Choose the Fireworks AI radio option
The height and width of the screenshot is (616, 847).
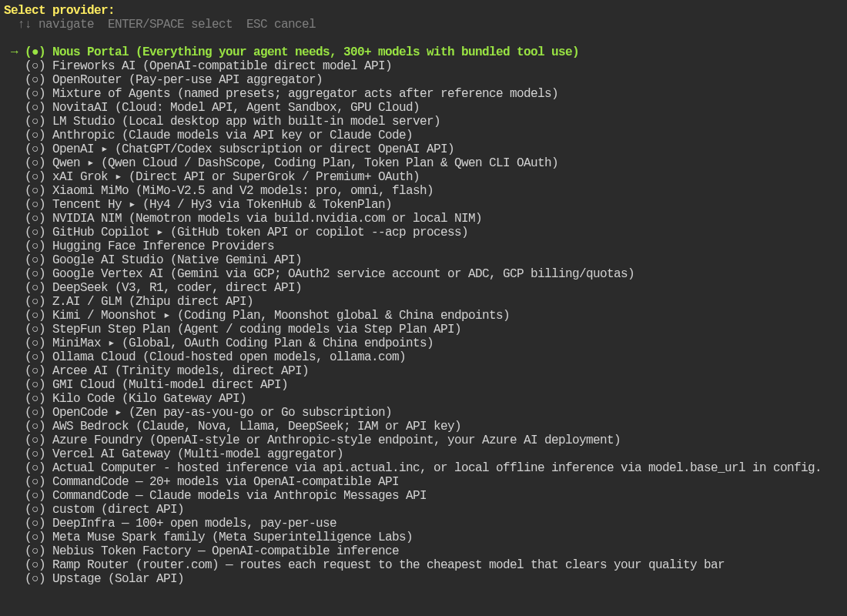(35, 65)
